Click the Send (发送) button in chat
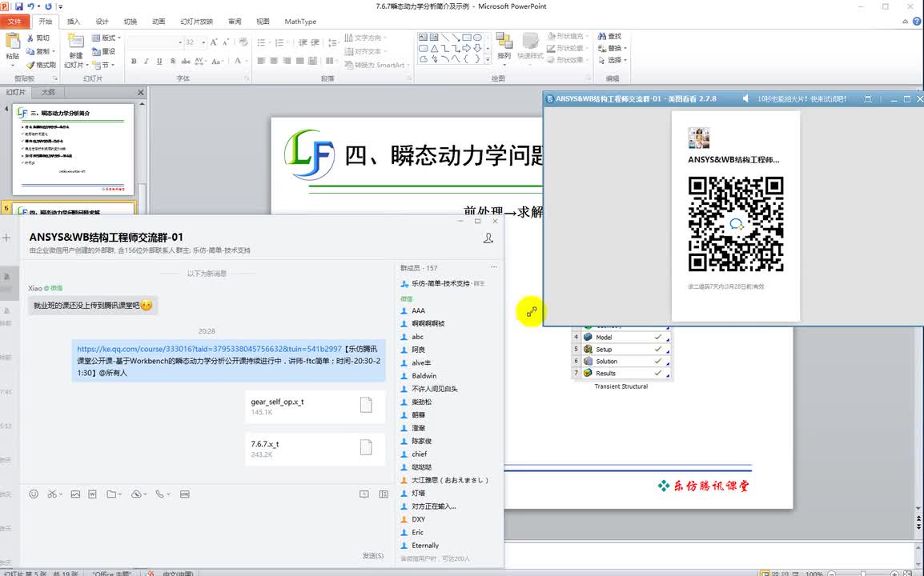This screenshot has width=924, height=576. click(x=373, y=555)
